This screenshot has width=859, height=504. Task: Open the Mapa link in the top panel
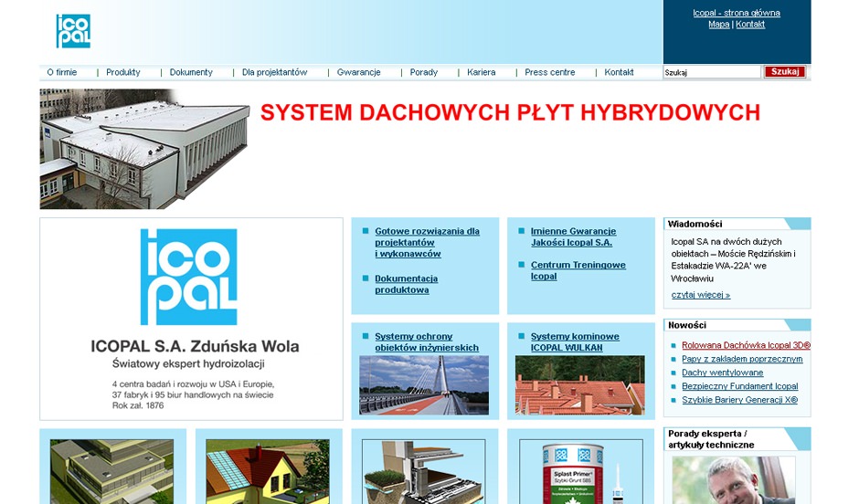[x=719, y=24]
